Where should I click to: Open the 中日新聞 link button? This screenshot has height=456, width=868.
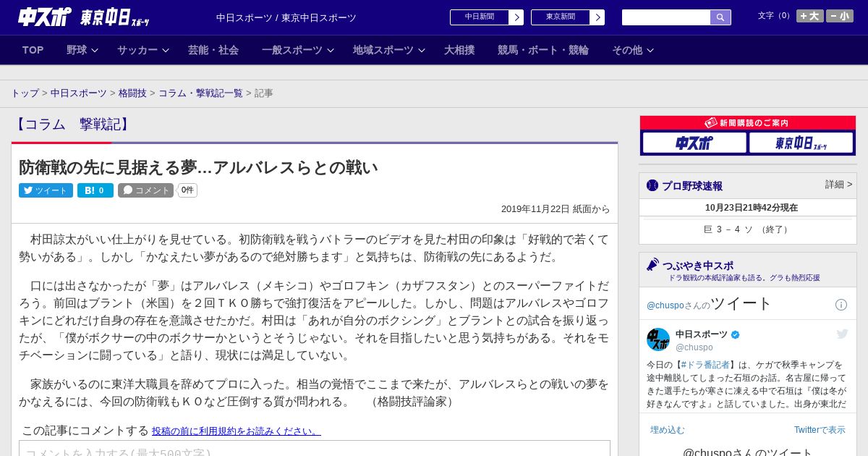click(480, 17)
